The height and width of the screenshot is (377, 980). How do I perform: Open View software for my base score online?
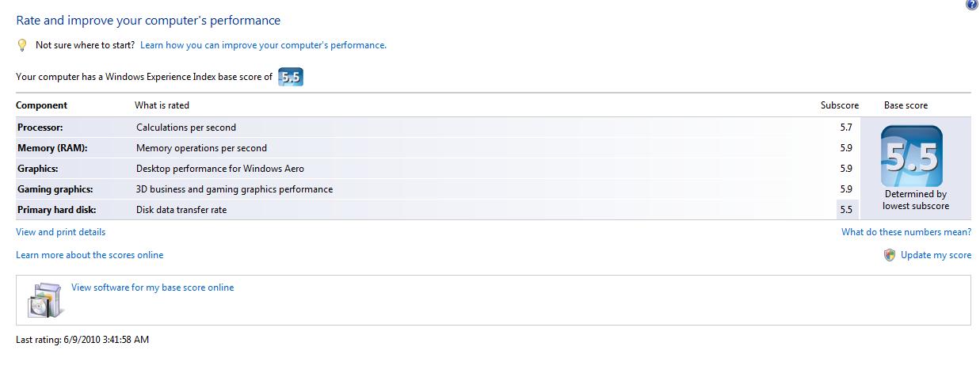pos(152,288)
